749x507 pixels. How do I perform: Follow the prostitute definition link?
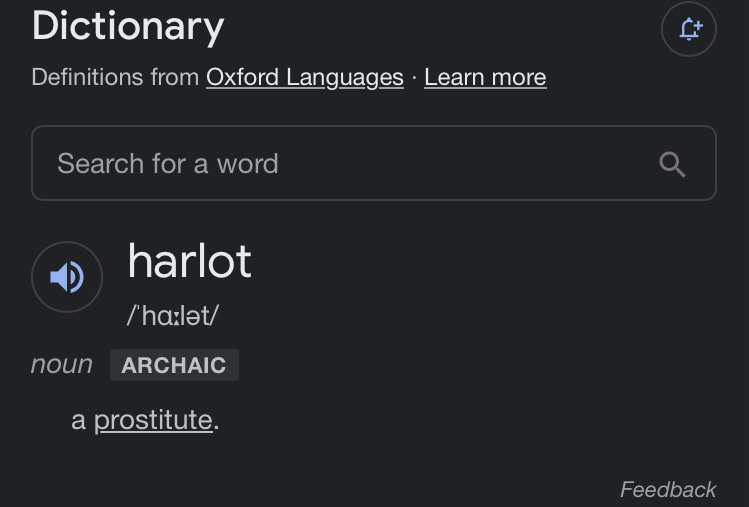(x=153, y=420)
